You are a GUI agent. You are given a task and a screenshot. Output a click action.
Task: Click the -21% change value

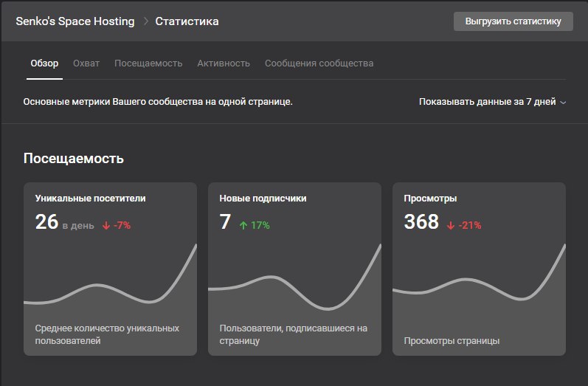click(470, 225)
